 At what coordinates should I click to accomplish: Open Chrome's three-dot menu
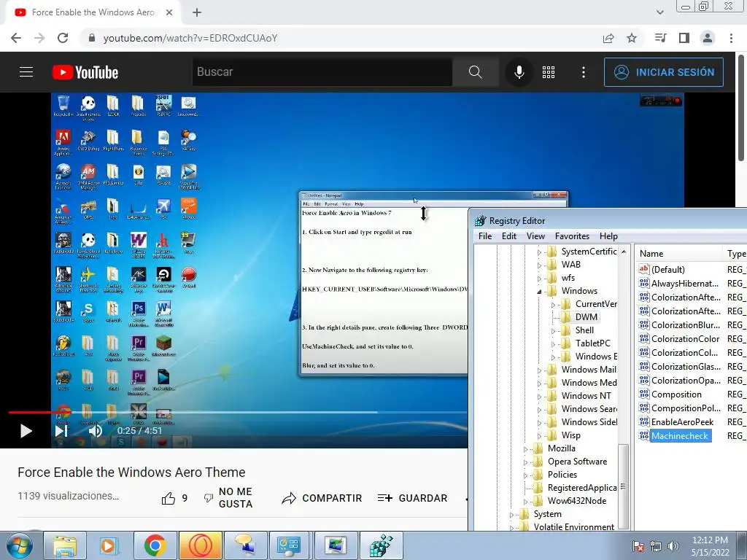coord(731,38)
